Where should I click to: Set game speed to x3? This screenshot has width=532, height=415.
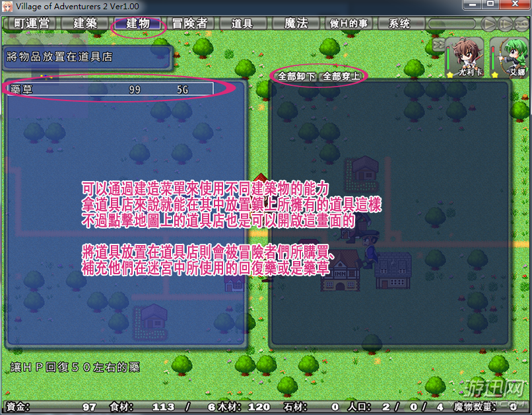[x=521, y=24]
